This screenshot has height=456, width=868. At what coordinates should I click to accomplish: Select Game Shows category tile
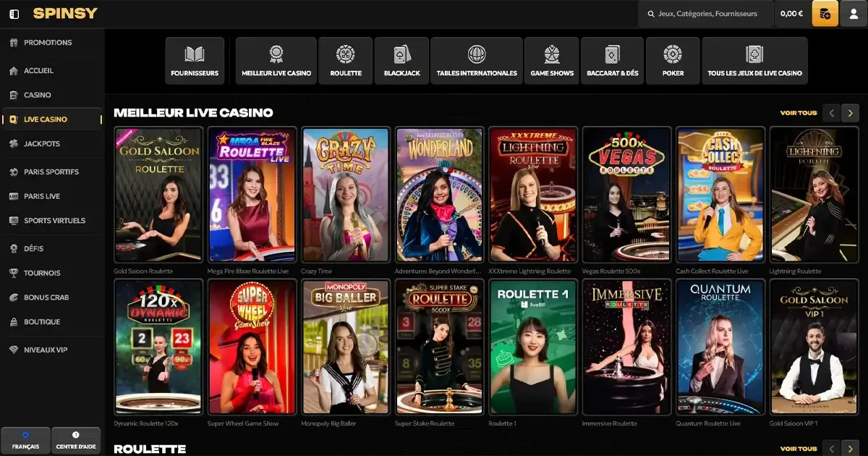click(552, 62)
